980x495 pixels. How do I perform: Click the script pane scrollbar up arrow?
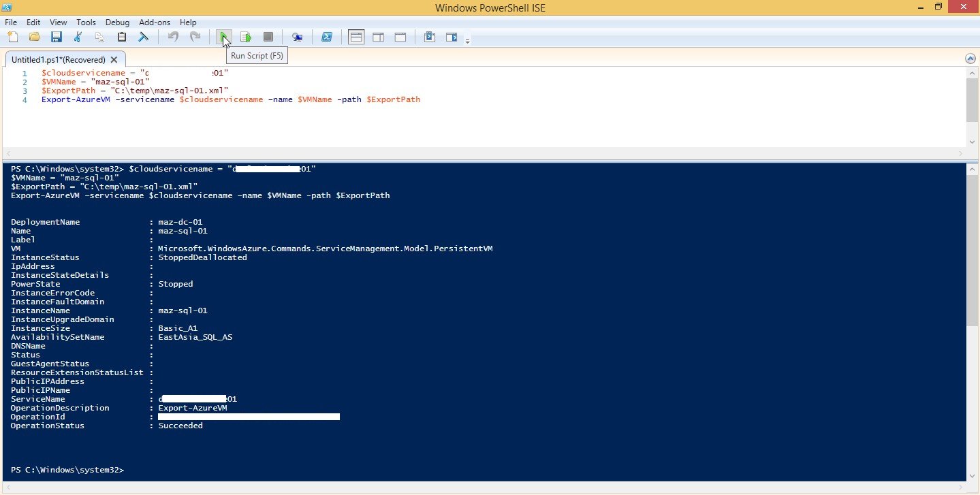click(x=972, y=73)
